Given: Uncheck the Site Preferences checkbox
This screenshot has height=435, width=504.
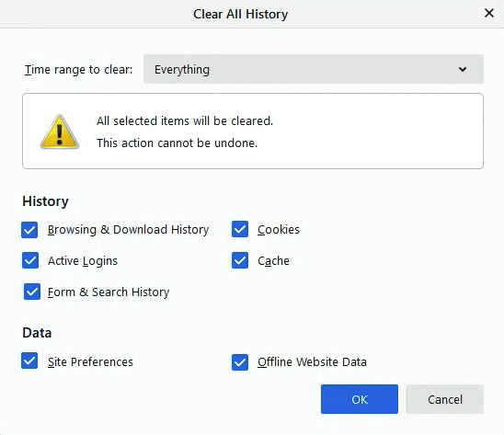Looking at the screenshot, I should 29,361.
